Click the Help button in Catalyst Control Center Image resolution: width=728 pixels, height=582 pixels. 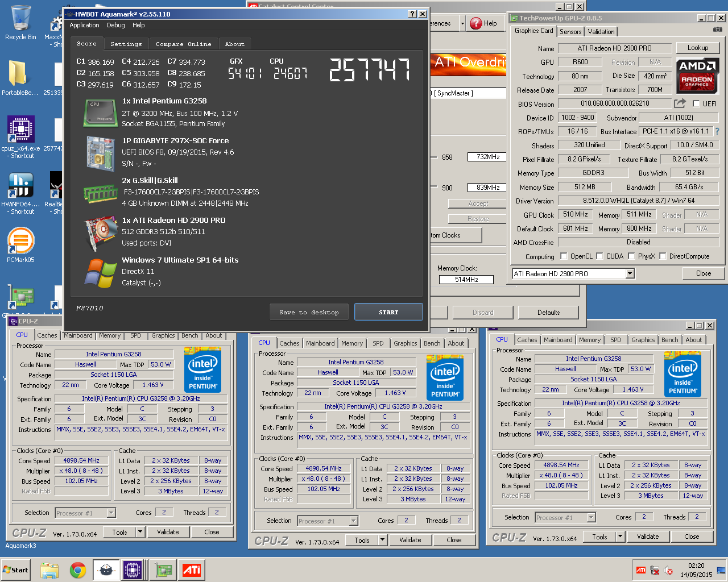coord(484,23)
